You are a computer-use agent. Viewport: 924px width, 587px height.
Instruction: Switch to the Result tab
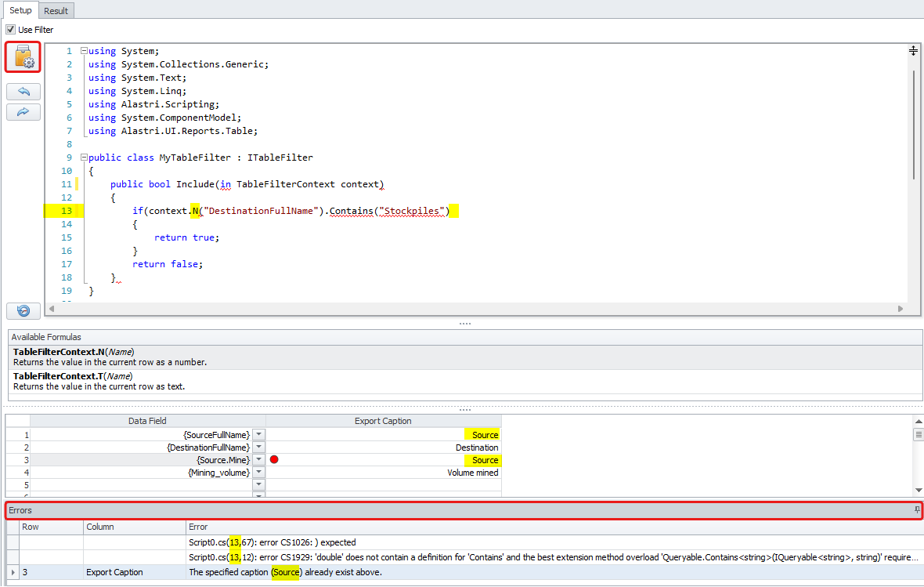pos(56,10)
